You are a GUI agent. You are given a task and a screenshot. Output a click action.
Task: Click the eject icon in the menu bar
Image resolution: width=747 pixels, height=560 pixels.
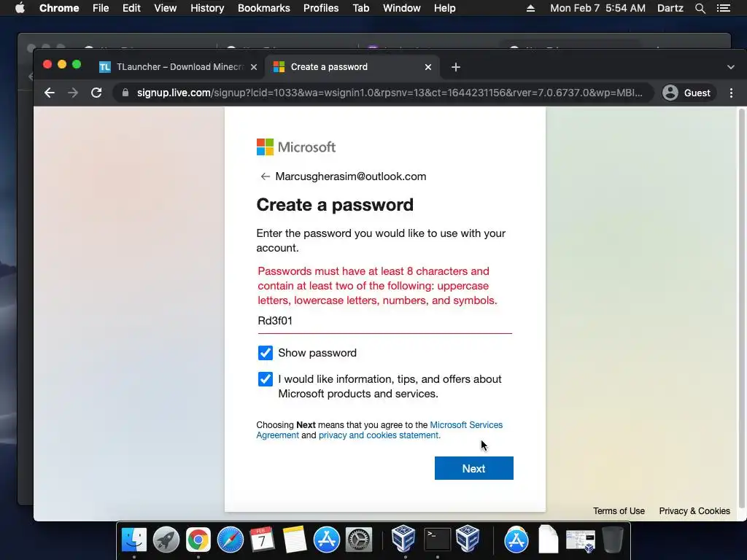(530, 8)
